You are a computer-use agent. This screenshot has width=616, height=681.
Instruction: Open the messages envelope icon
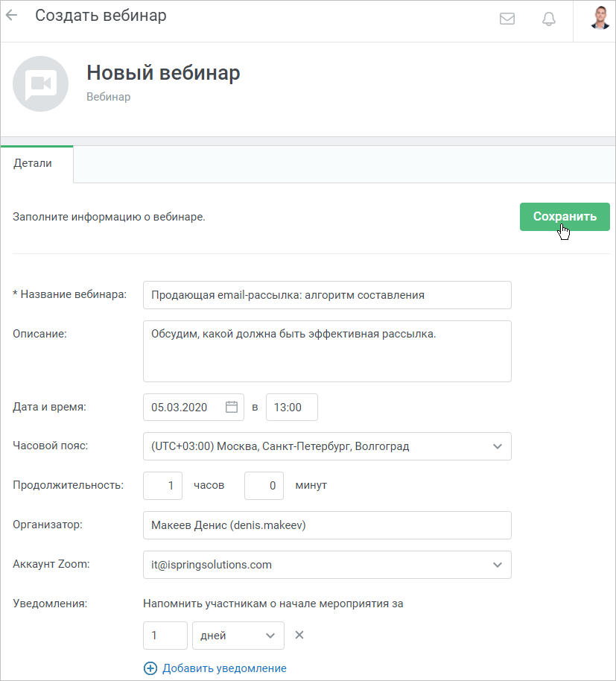pyautogui.click(x=507, y=19)
